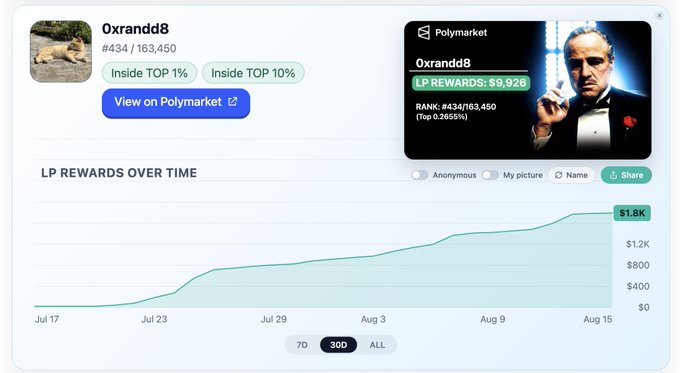
Task: Click the Jul 23 axis label
Action: coord(154,319)
